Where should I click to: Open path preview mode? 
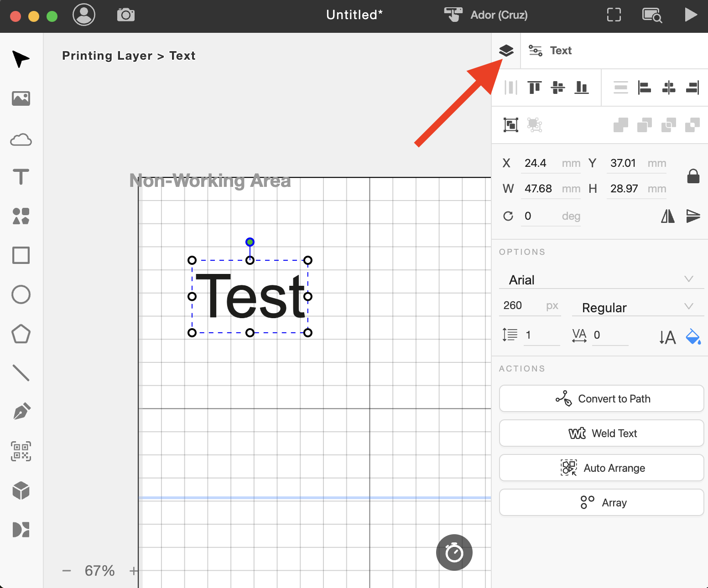coord(652,15)
